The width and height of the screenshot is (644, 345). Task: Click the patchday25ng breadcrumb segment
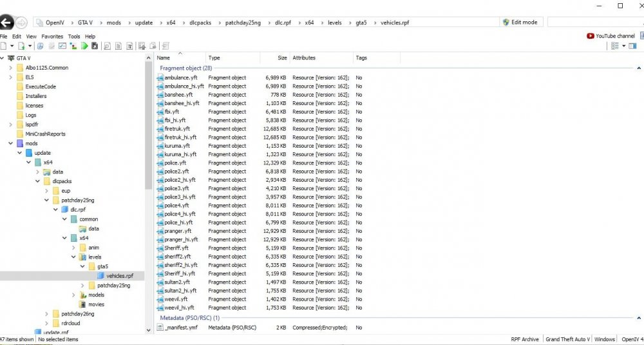point(243,23)
